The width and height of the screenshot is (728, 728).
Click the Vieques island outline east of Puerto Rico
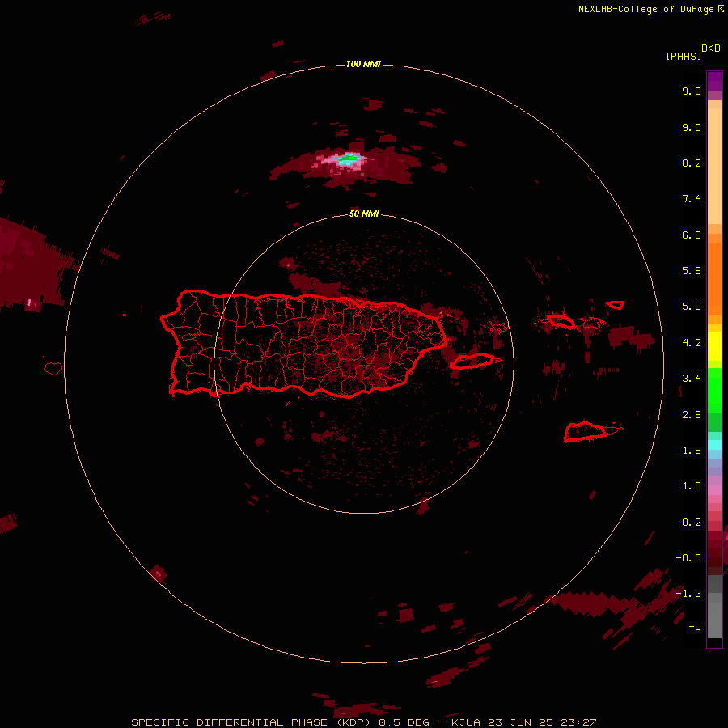(x=472, y=361)
